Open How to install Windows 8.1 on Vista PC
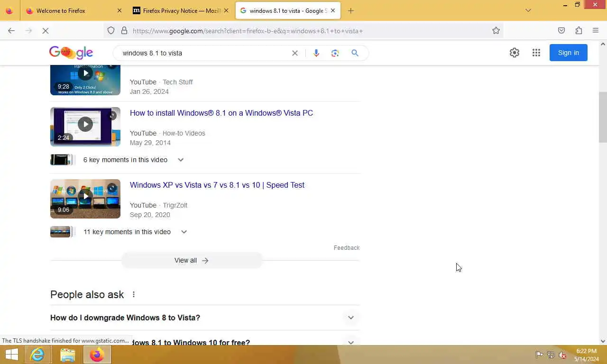 (221, 113)
